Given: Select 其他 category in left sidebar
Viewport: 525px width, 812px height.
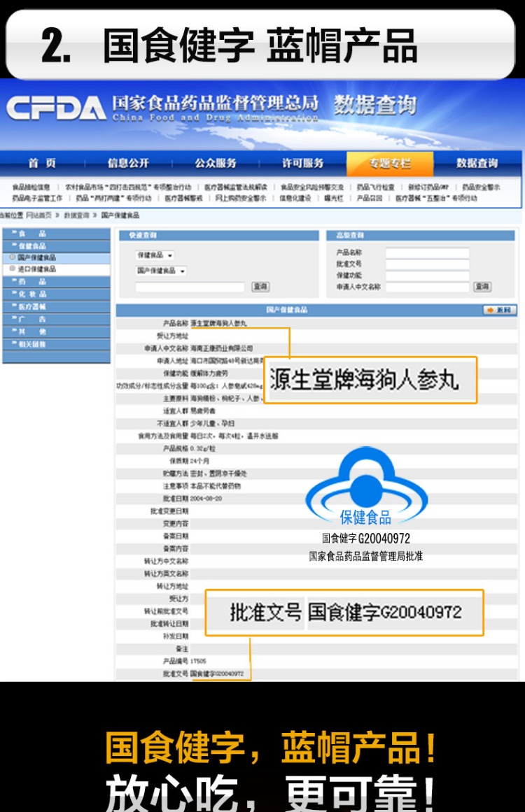Looking at the screenshot, I should (57, 332).
